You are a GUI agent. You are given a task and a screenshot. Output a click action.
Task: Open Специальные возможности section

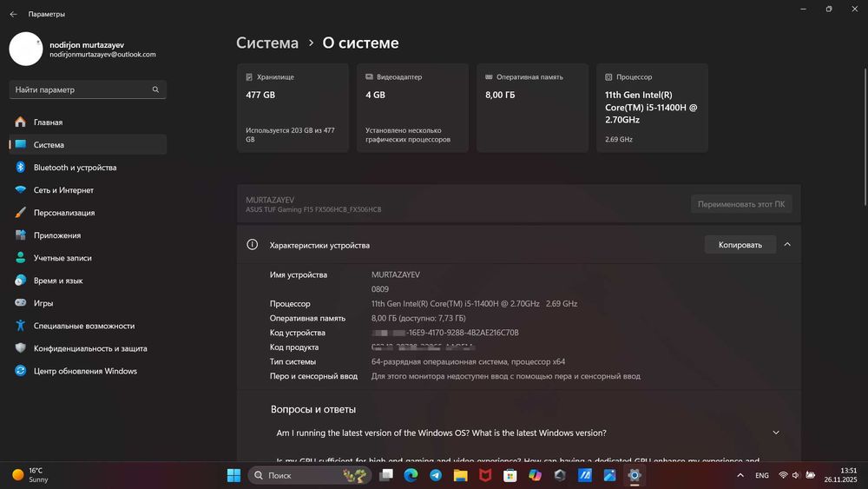click(88, 326)
